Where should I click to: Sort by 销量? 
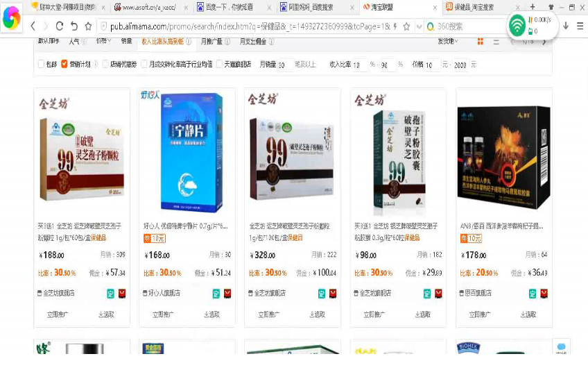coord(126,41)
